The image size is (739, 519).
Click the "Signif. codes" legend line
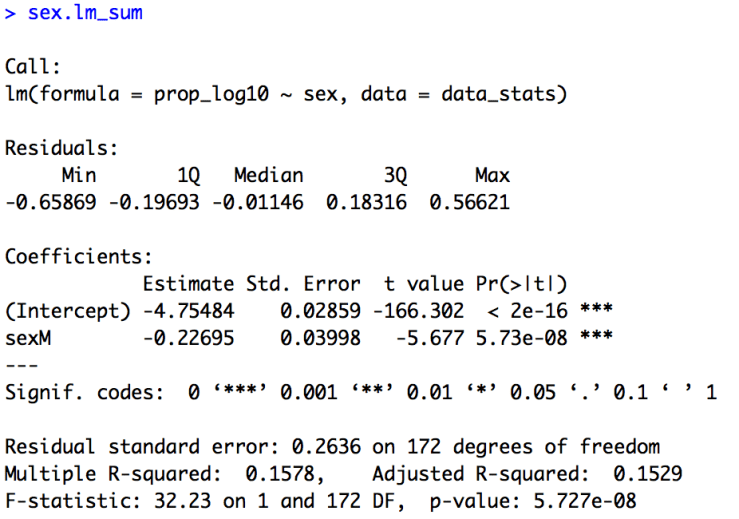(x=360, y=392)
